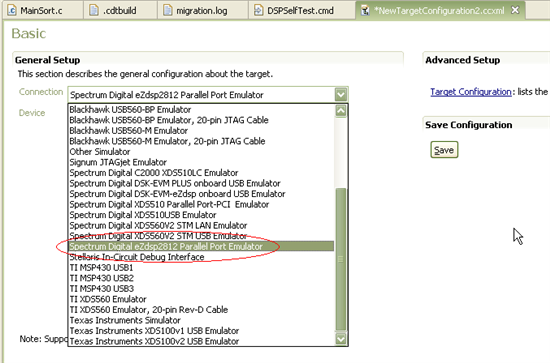
Task: Switch to the DSPSelfTest.cmd tab
Action: click(301, 11)
